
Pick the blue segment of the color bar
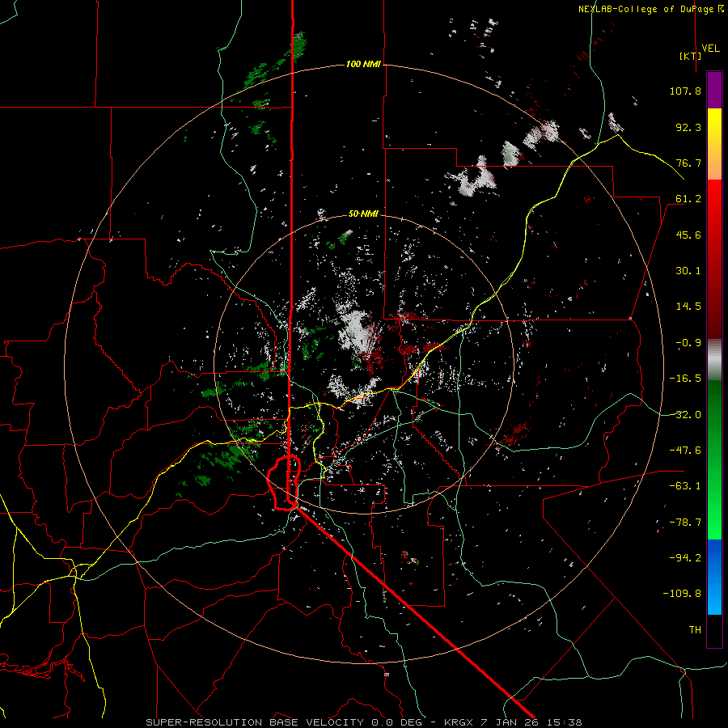714,577
